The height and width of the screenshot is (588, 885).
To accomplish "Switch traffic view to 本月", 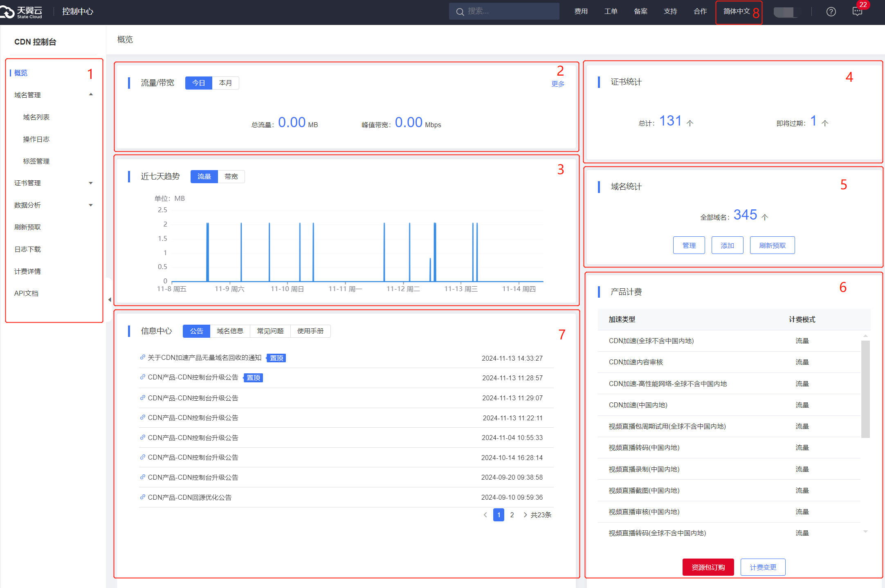I will 225,83.
